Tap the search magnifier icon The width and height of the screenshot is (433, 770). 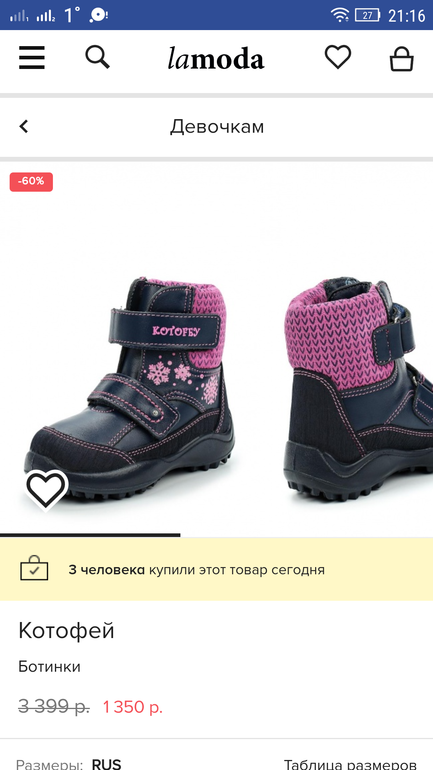pos(98,57)
